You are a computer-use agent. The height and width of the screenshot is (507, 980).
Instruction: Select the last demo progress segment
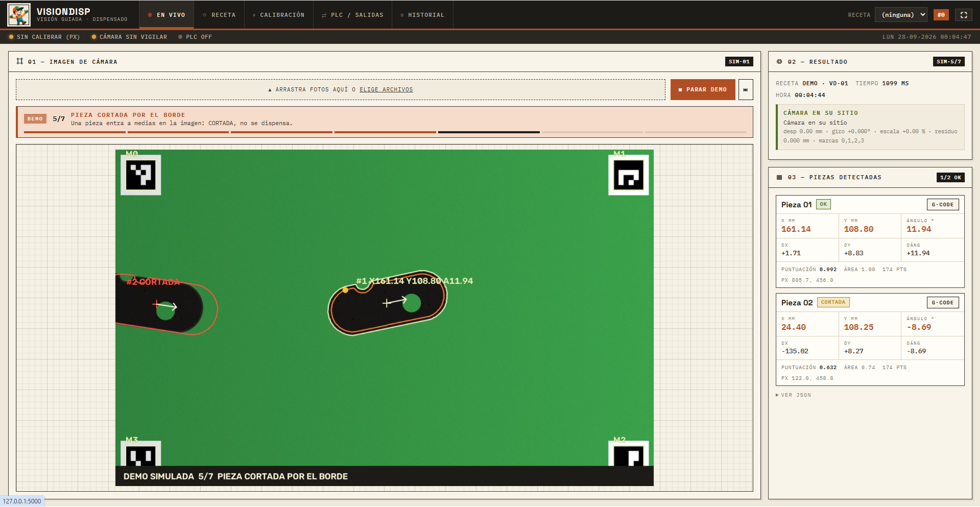(x=696, y=132)
